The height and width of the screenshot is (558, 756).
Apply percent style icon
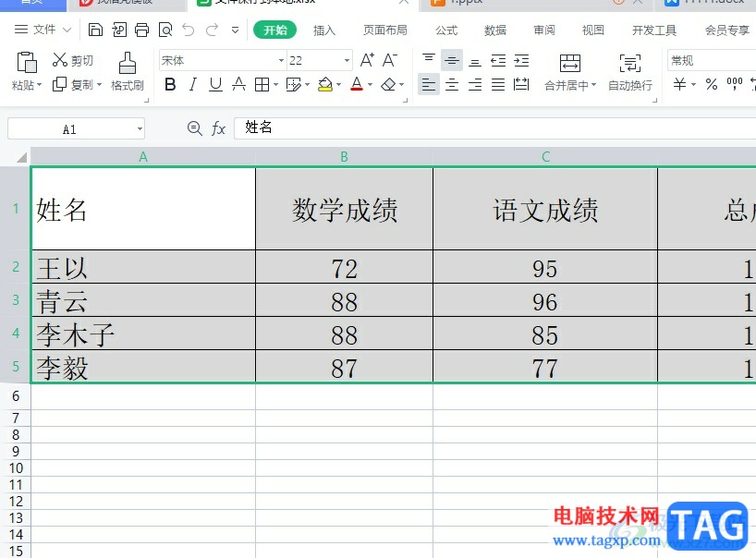711,85
